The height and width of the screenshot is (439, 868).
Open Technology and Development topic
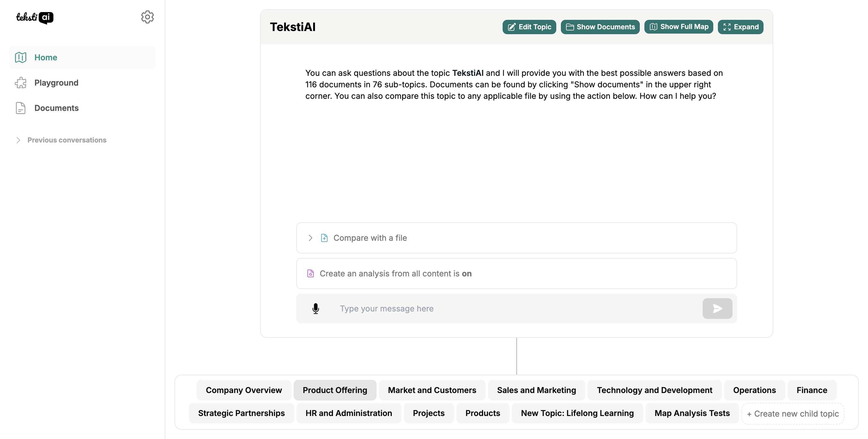pyautogui.click(x=654, y=390)
